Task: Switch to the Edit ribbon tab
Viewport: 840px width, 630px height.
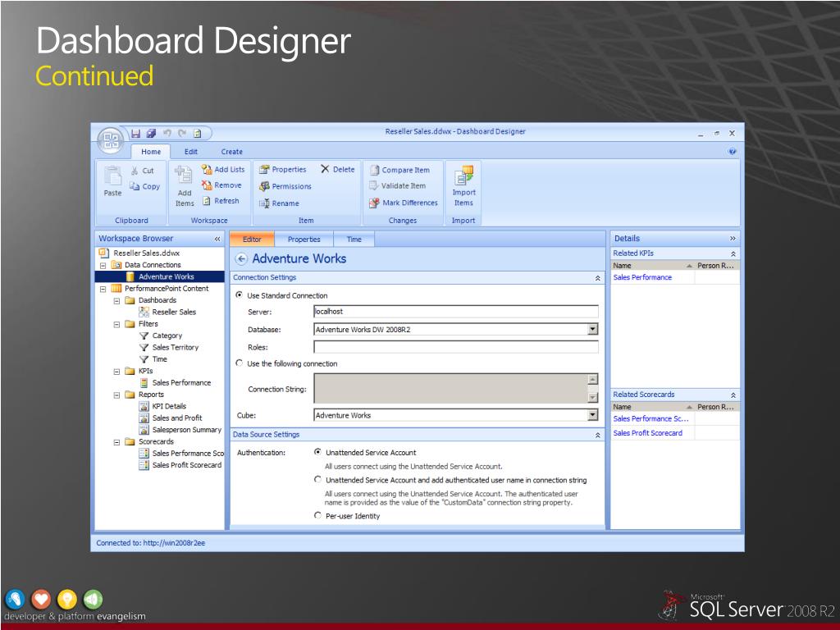Action: (190, 152)
